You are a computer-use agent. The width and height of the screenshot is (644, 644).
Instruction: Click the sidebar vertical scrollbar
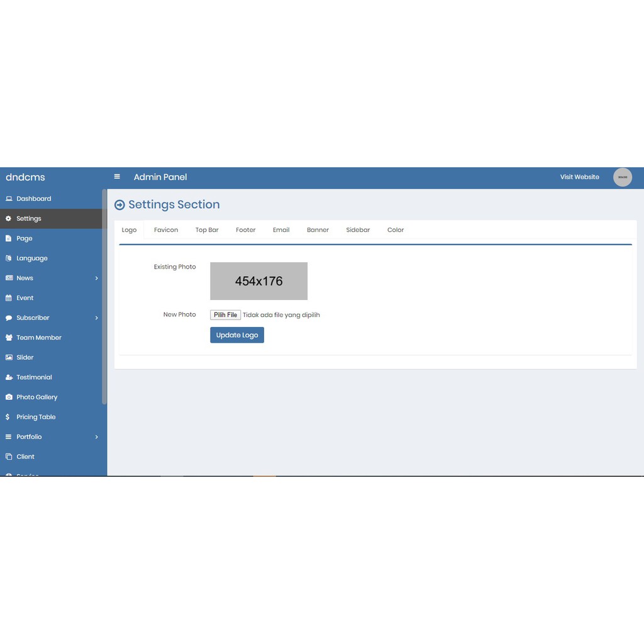click(104, 297)
